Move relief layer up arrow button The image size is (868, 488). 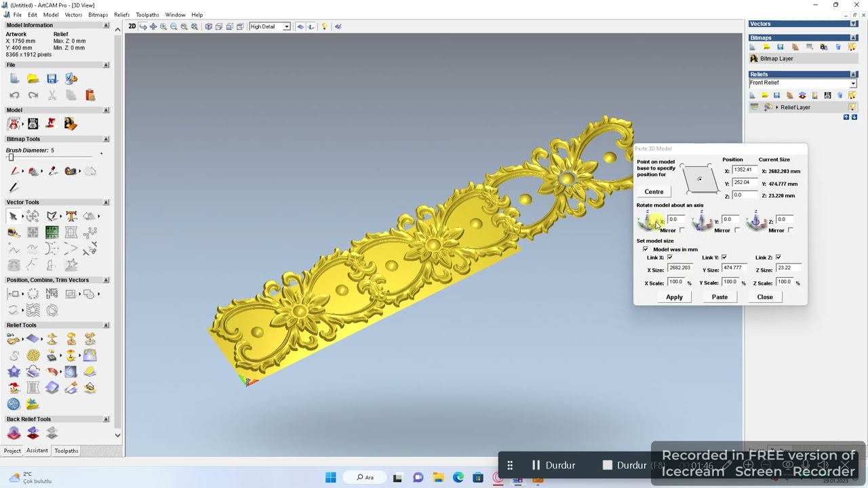[x=846, y=117]
